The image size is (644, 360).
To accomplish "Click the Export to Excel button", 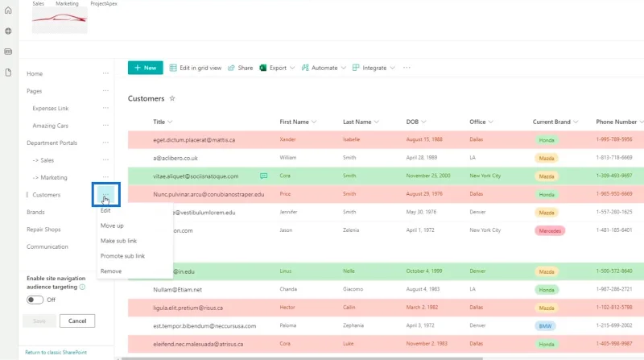I will (x=273, y=68).
